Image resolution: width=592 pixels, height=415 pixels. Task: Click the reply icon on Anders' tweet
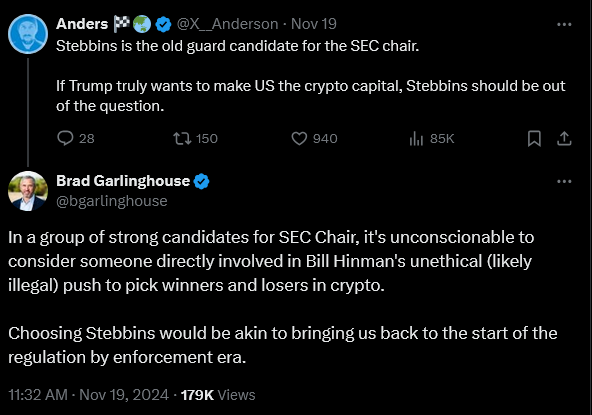point(65,138)
